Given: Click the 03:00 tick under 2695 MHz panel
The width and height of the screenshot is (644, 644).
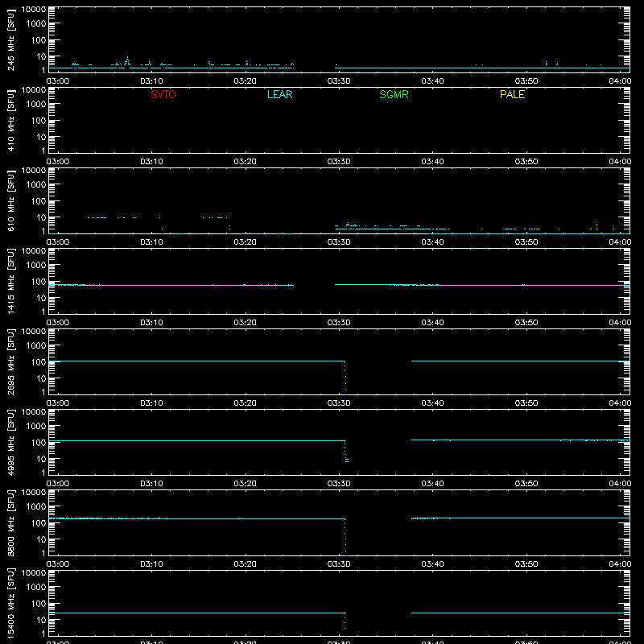Looking at the screenshot, I should point(58,403).
